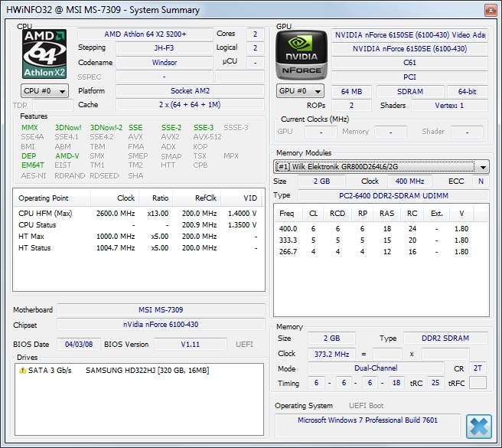
Task: Click the Cache value 2 x (64 + 64 + 1M)
Action: pyautogui.click(x=190, y=105)
